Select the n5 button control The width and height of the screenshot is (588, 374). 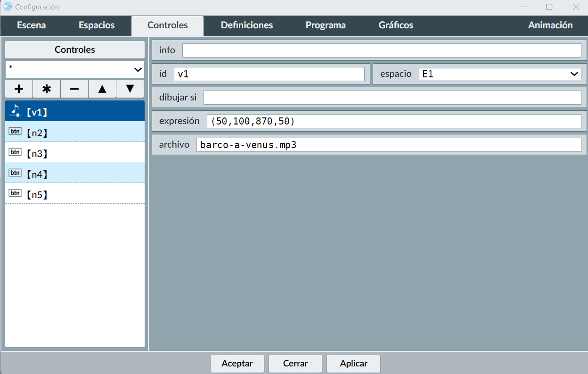point(74,194)
